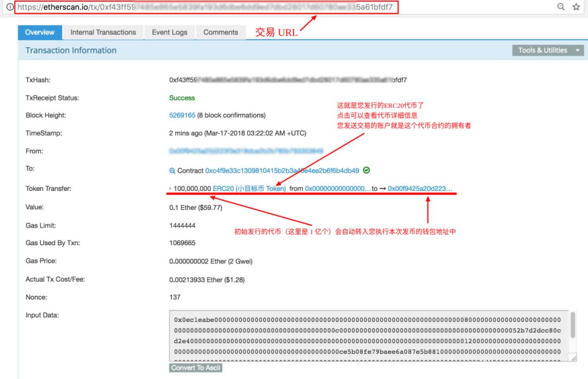The image size is (588, 379).
Task: Click the Input Data vertical scrollbar
Action: coord(573,325)
